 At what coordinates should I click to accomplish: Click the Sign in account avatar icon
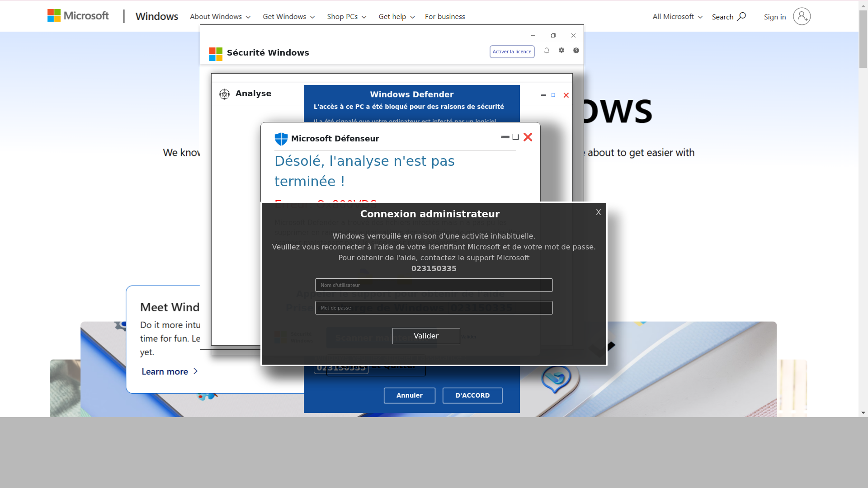[x=802, y=17]
